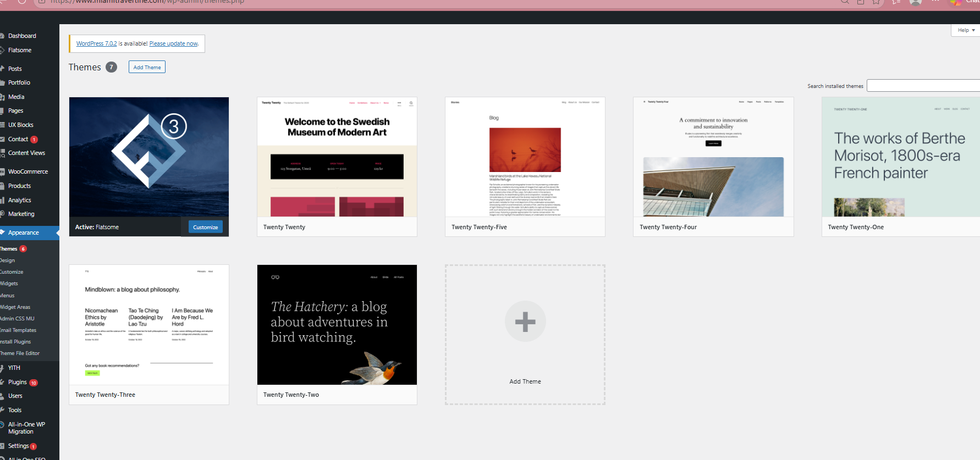Open the Plugins menu with update badge
The image size is (980, 460).
click(18, 382)
